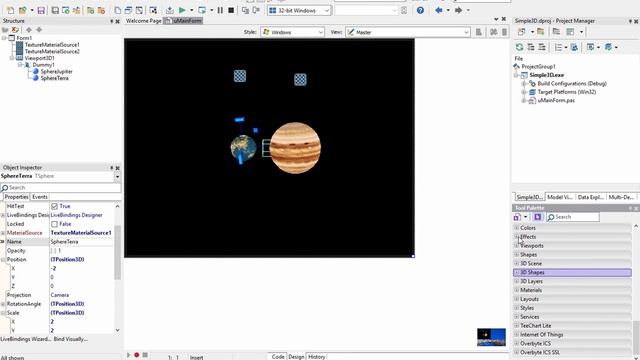Select ProjectGroup1 in Project Manager

538,67
